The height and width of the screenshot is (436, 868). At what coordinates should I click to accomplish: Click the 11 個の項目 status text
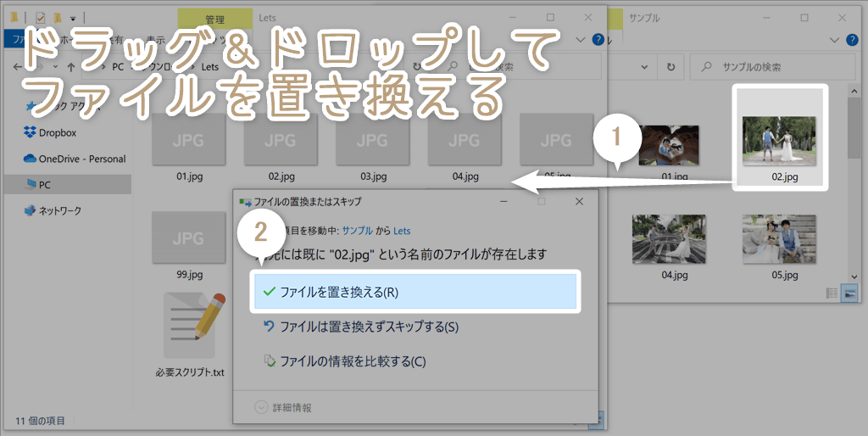pyautogui.click(x=40, y=421)
